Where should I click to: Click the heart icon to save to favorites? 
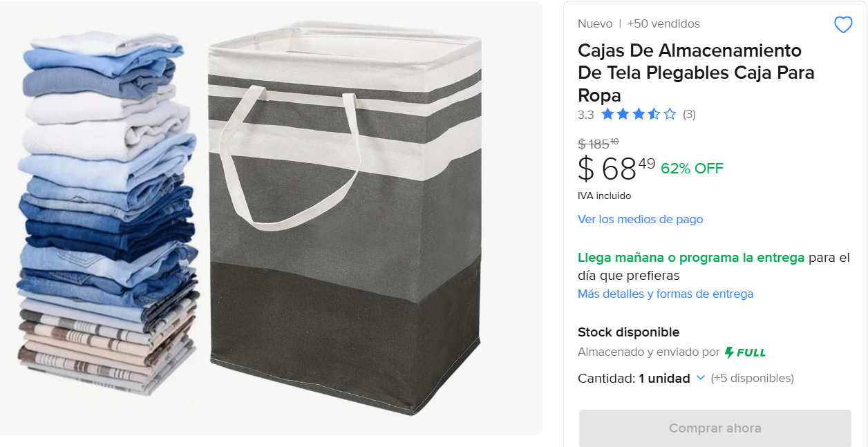click(842, 24)
